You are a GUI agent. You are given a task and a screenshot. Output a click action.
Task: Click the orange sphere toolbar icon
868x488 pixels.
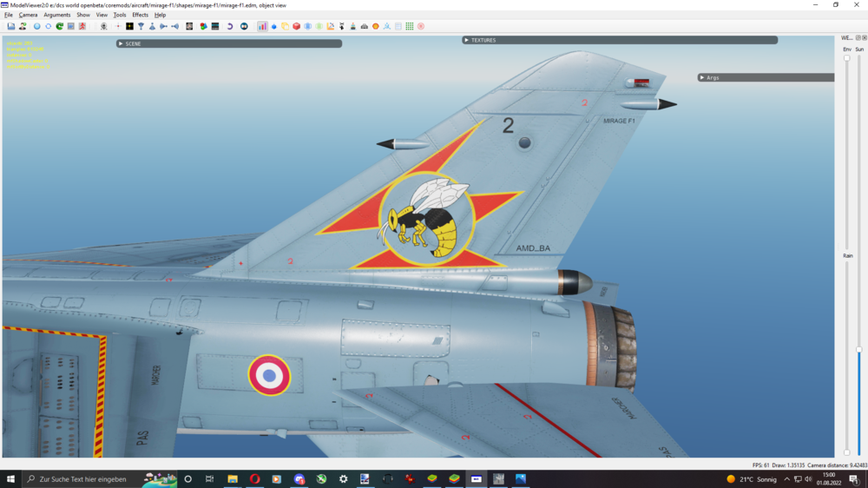tap(376, 26)
